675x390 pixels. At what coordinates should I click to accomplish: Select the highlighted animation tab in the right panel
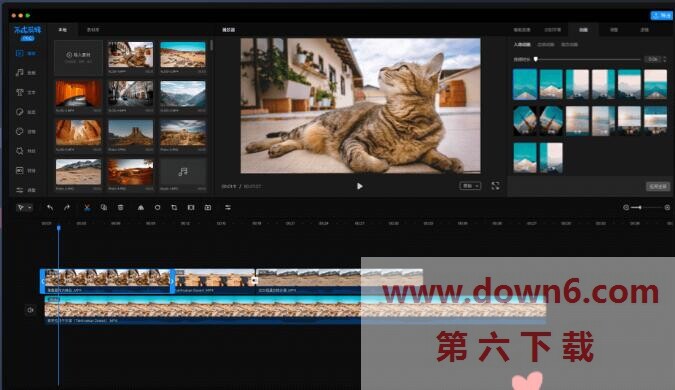583,30
